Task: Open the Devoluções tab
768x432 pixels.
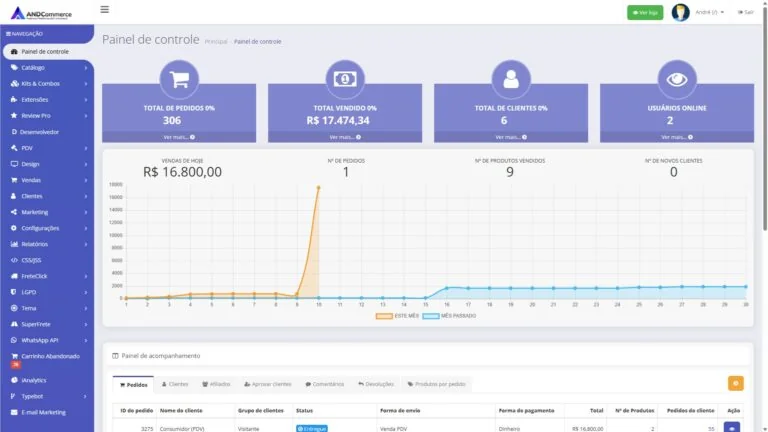Action: pos(376,384)
